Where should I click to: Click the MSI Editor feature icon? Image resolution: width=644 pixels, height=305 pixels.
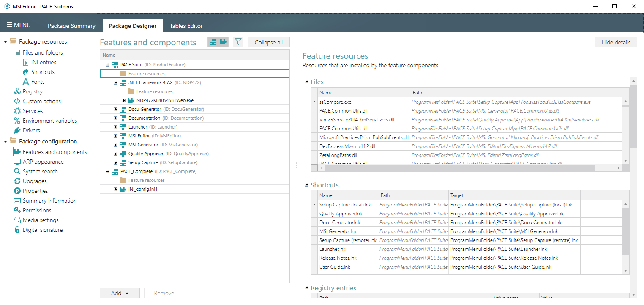point(123,136)
